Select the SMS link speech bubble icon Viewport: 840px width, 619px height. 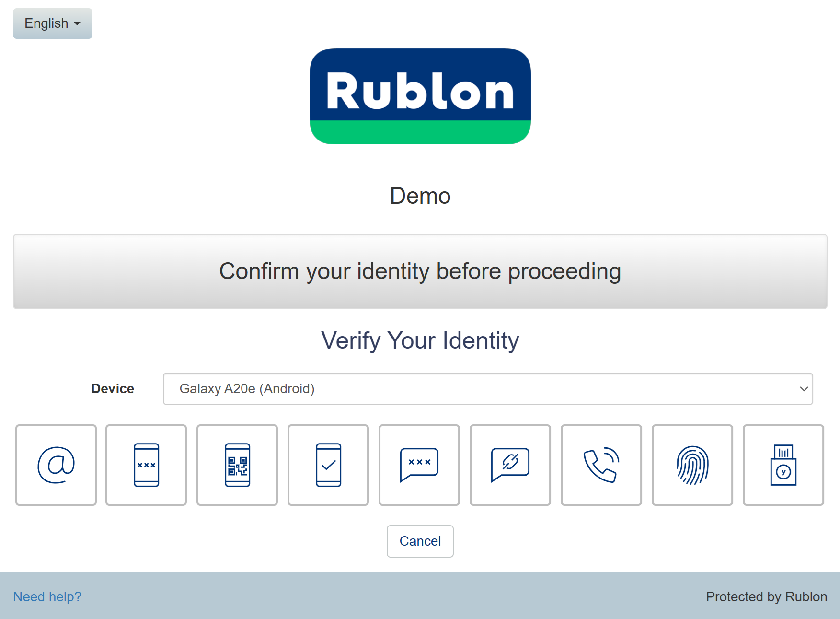510,465
